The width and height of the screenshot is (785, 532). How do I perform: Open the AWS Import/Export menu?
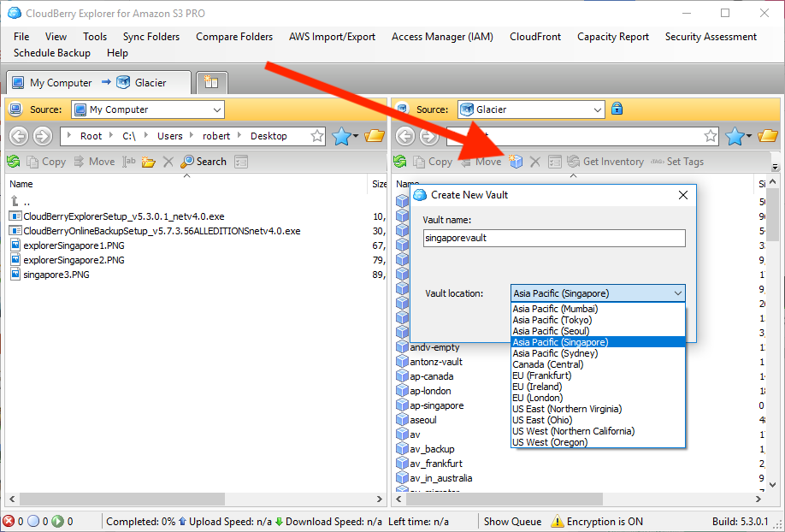coord(332,37)
